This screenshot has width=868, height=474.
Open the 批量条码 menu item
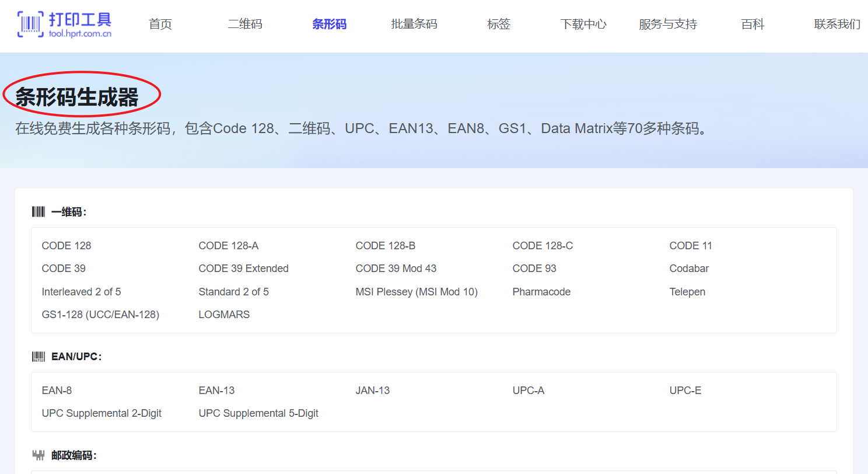pyautogui.click(x=414, y=25)
